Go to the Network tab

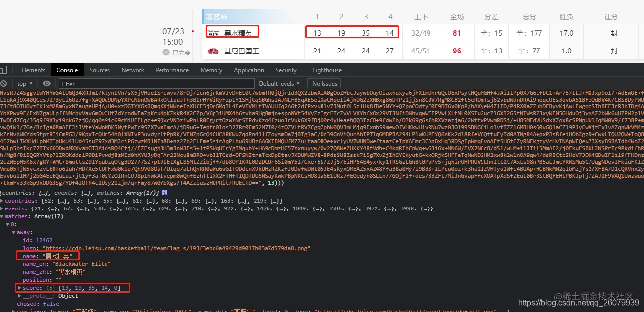(133, 70)
